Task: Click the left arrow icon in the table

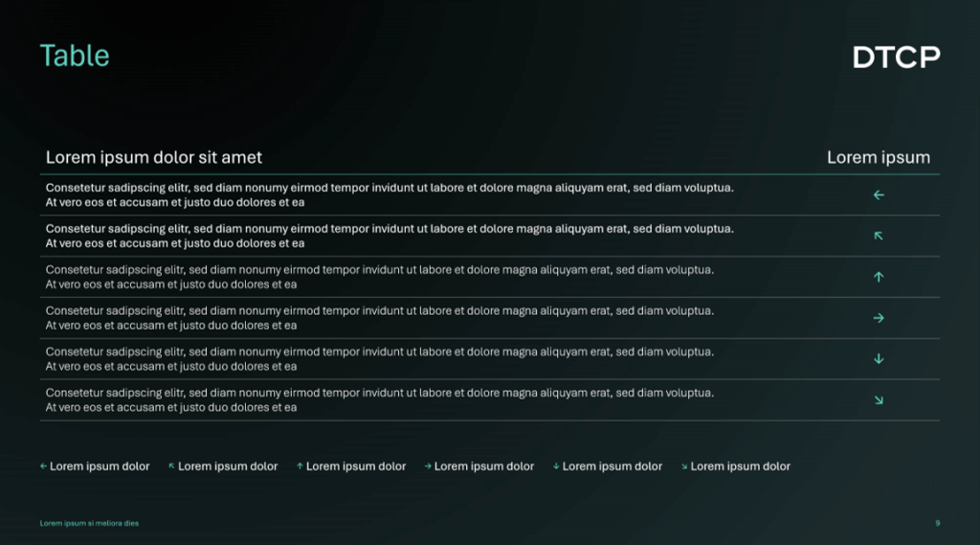Action: coord(879,195)
